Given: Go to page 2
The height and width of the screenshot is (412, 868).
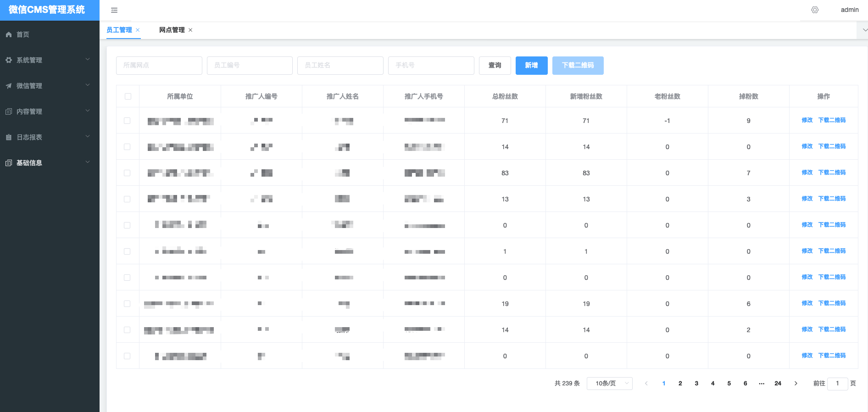Looking at the screenshot, I should (680, 384).
